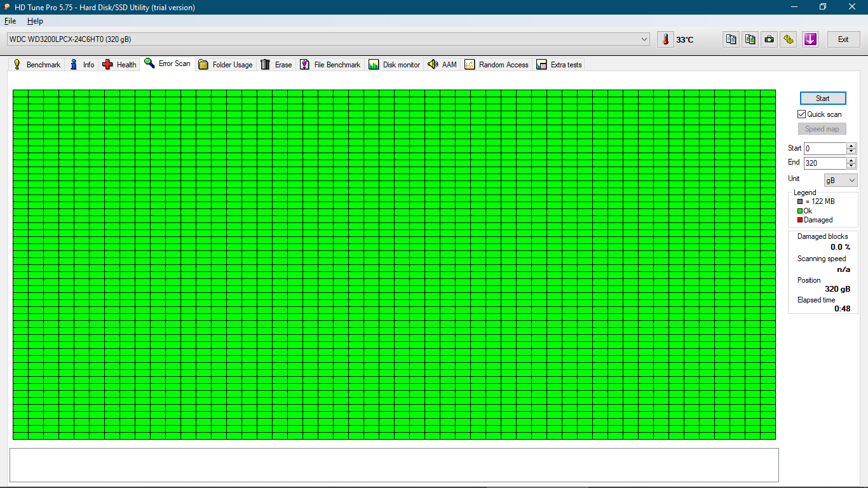The height and width of the screenshot is (488, 868).
Task: Restore down the HD Tune window
Action: pos(823,7)
